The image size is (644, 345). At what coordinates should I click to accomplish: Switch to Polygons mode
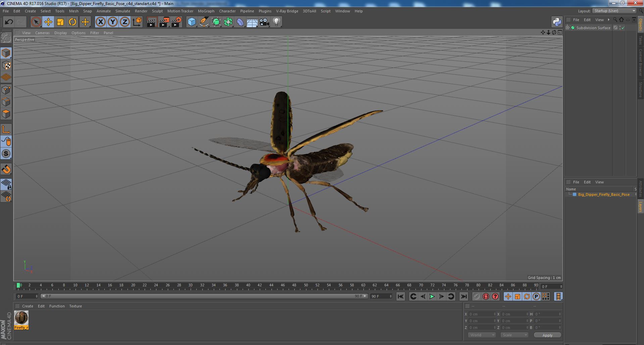pyautogui.click(x=6, y=114)
